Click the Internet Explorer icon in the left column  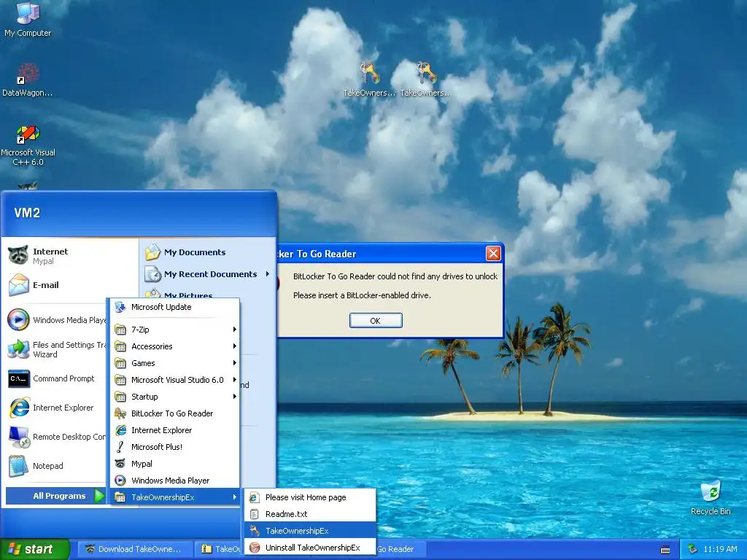coord(18,408)
